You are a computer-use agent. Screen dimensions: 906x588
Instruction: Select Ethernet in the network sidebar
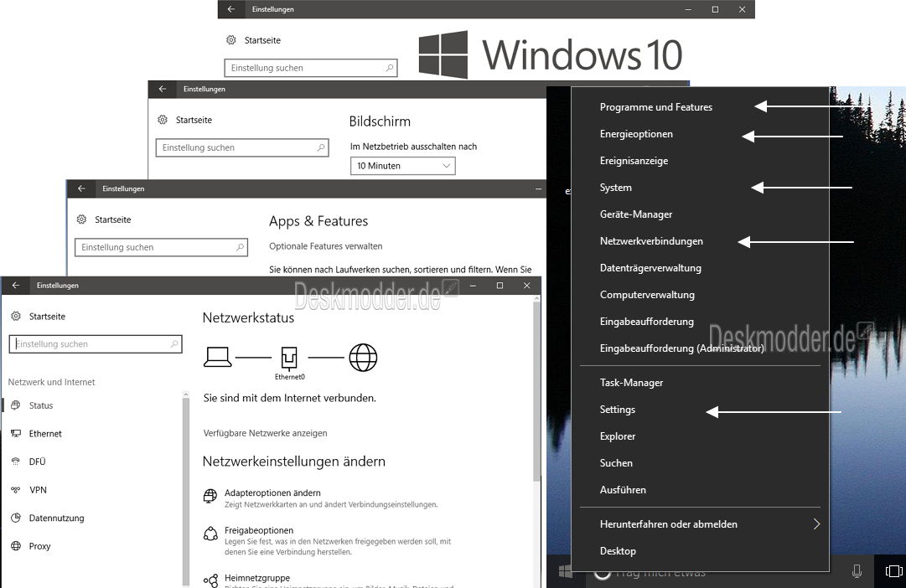tap(45, 434)
